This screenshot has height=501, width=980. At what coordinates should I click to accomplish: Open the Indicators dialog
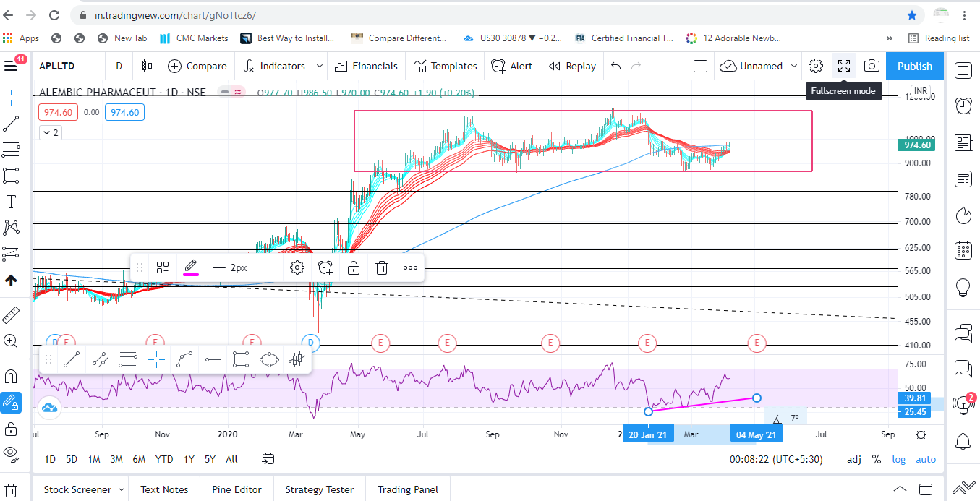[273, 66]
